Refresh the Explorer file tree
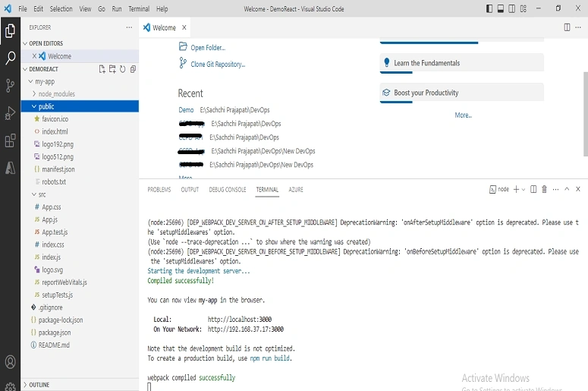Viewport: 588px width, 391px height. coord(122,69)
